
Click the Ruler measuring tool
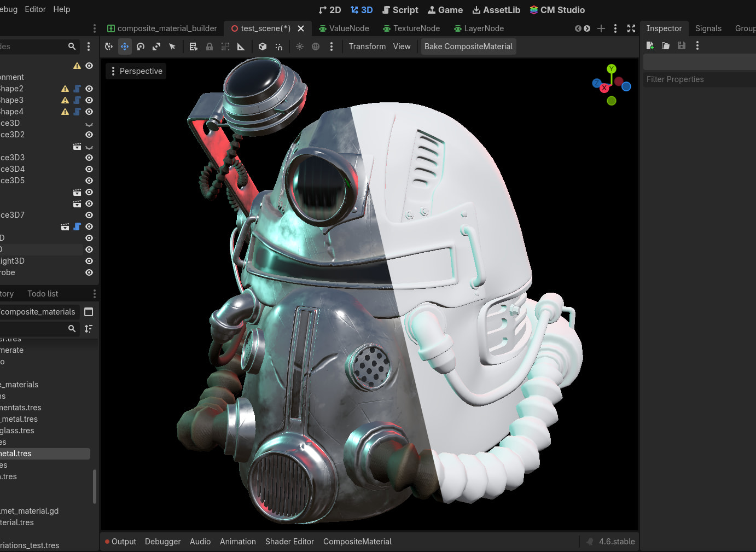(241, 47)
